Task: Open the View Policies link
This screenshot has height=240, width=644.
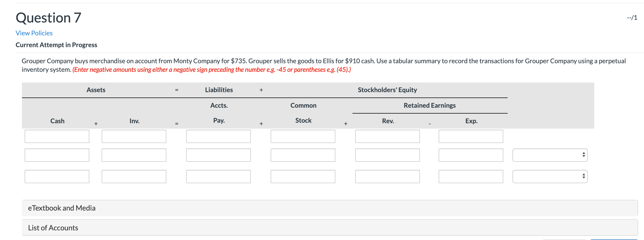Action: [x=34, y=33]
